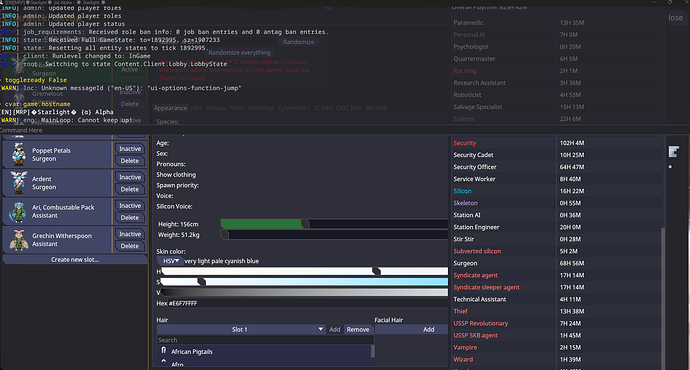Image resolution: width=690 pixels, height=370 pixels.
Task: Choose the African Pigtails hairstyle icon
Action: [x=164, y=351]
